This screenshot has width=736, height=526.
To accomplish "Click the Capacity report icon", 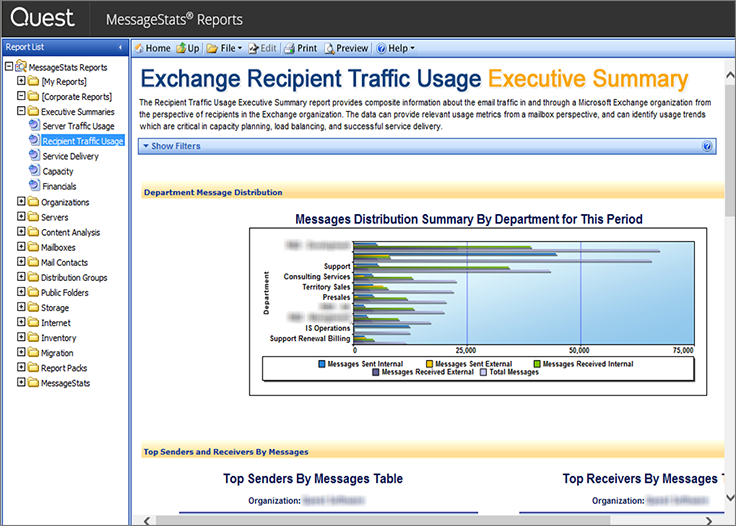I will tap(34, 170).
